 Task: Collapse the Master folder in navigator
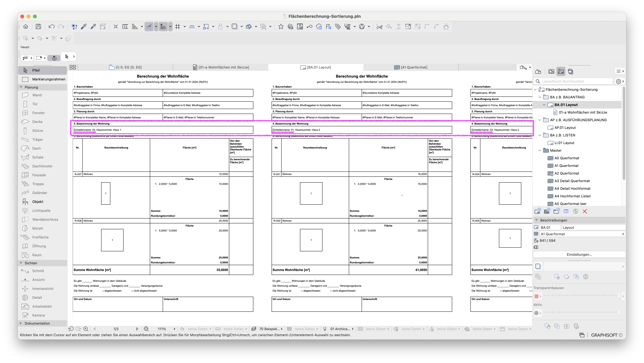pyautogui.click(x=540, y=151)
